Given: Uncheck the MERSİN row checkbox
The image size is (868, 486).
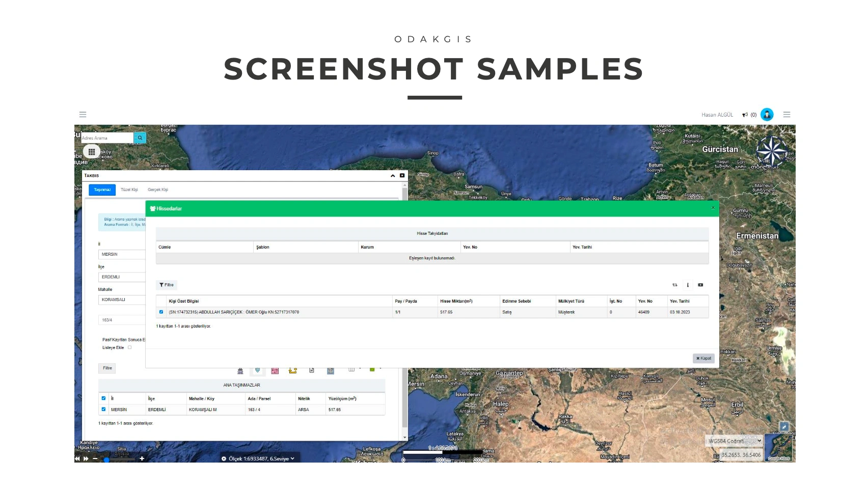Looking at the screenshot, I should [103, 410].
